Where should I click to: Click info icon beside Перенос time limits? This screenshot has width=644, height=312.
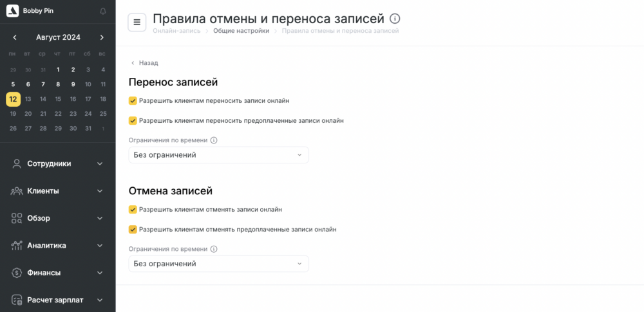[x=214, y=140]
